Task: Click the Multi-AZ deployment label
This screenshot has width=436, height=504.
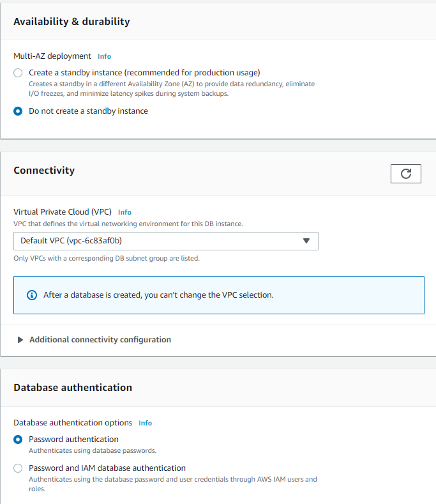Action: pyautogui.click(x=52, y=56)
